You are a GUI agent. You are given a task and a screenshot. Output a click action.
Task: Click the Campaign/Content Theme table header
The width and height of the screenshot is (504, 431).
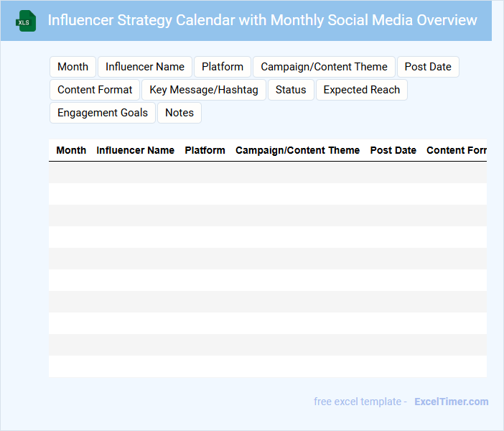pyautogui.click(x=297, y=150)
